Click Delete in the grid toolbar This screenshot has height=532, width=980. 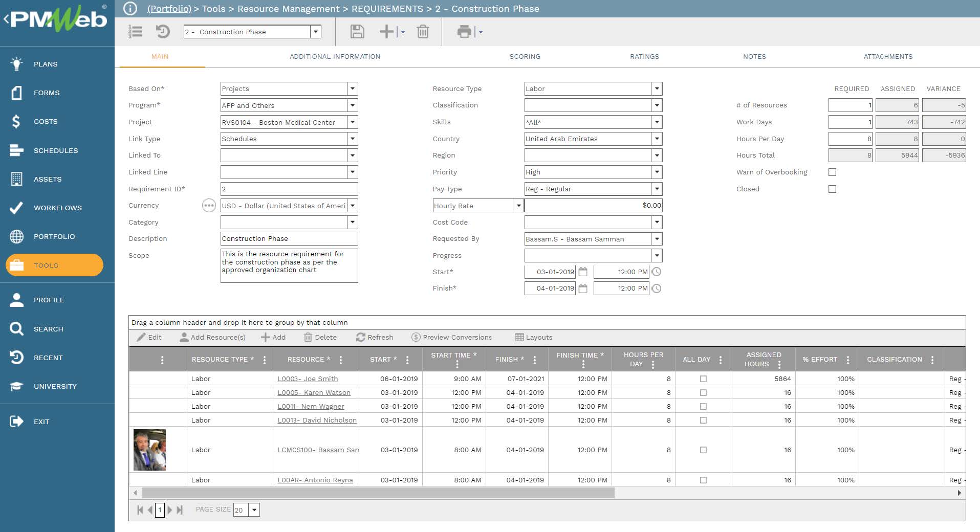point(320,338)
